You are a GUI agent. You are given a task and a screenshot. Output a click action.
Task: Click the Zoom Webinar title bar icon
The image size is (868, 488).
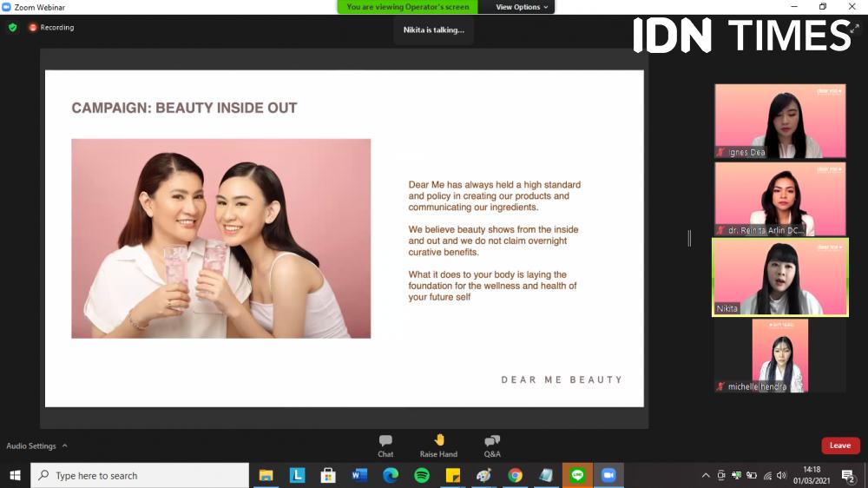tap(6, 7)
